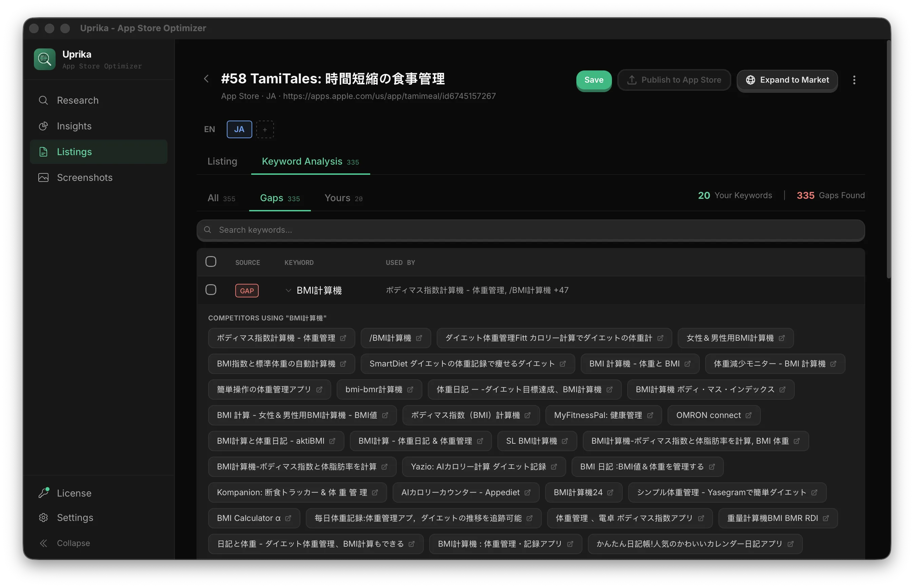The width and height of the screenshot is (914, 588).
Task: Switch to the Listing tab
Action: tap(222, 161)
